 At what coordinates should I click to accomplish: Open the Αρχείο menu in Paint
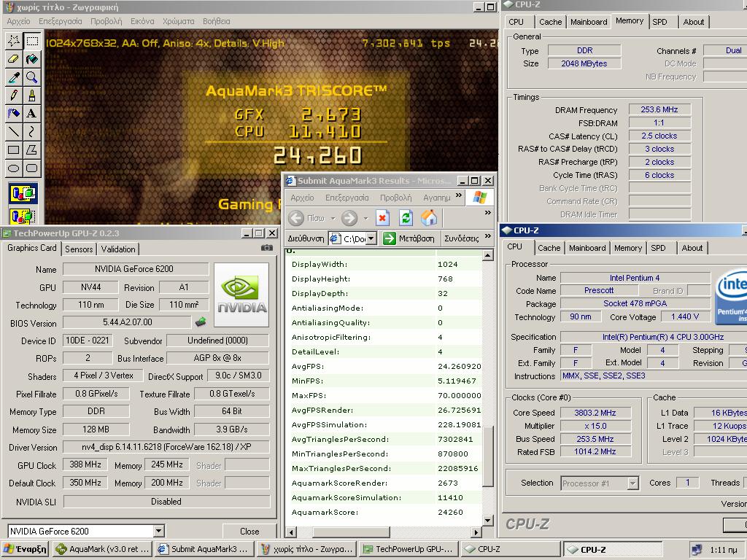pyautogui.click(x=18, y=21)
